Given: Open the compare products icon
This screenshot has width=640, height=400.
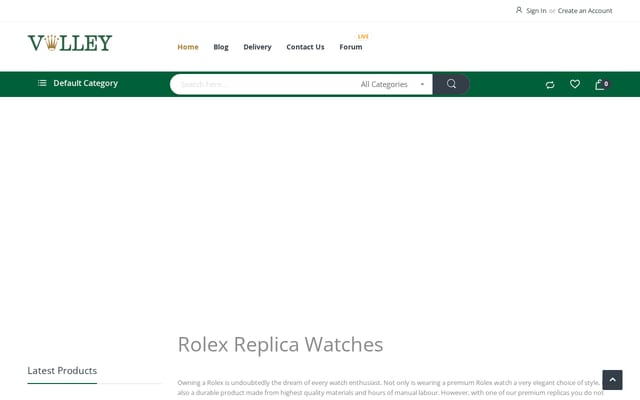Looking at the screenshot, I should [x=550, y=84].
